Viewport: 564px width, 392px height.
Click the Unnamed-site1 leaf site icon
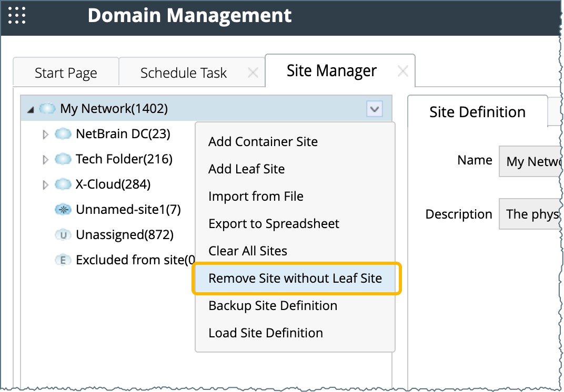[x=63, y=210]
